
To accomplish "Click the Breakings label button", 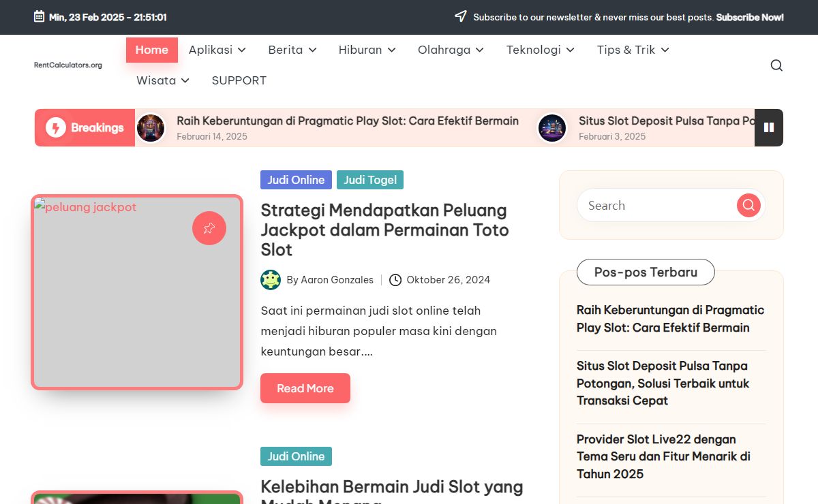I will coord(85,127).
